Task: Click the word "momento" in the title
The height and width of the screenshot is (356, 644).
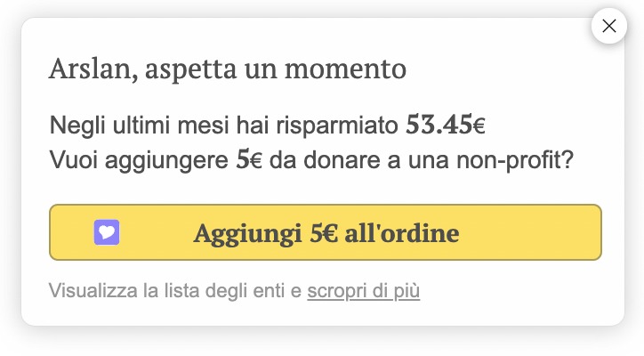Action: pyautogui.click(x=345, y=69)
